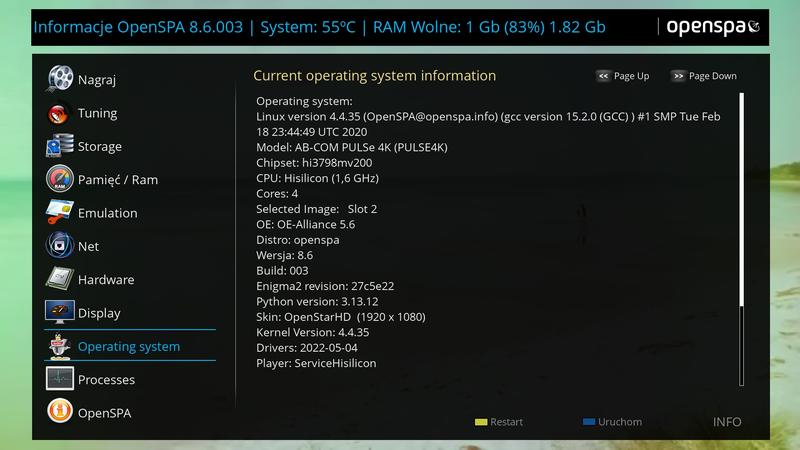Click the Page Up label
800x450 pixels.
click(x=632, y=76)
